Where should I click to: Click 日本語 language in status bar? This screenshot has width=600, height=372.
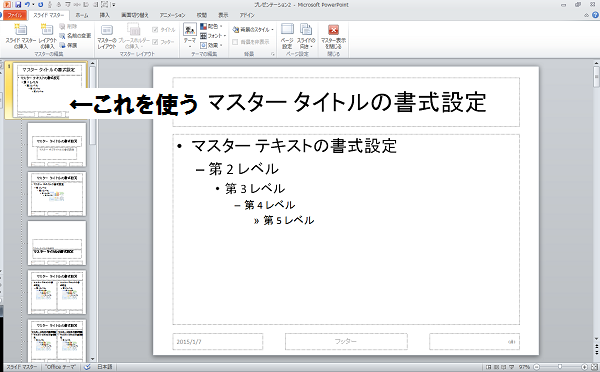point(104,367)
